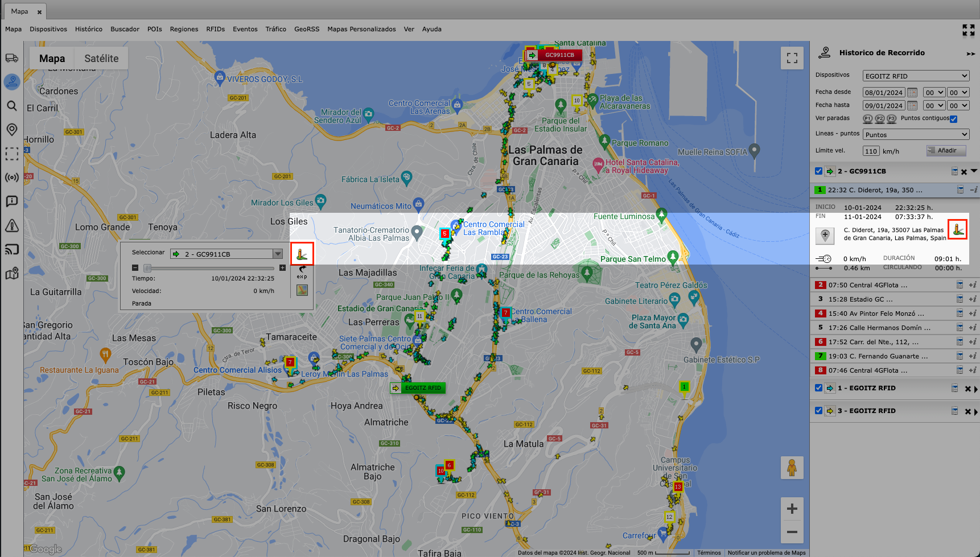Open the Dispositivos EGOITZ RFID dropdown
Screen dimensions: 980x557
pyautogui.click(x=916, y=76)
